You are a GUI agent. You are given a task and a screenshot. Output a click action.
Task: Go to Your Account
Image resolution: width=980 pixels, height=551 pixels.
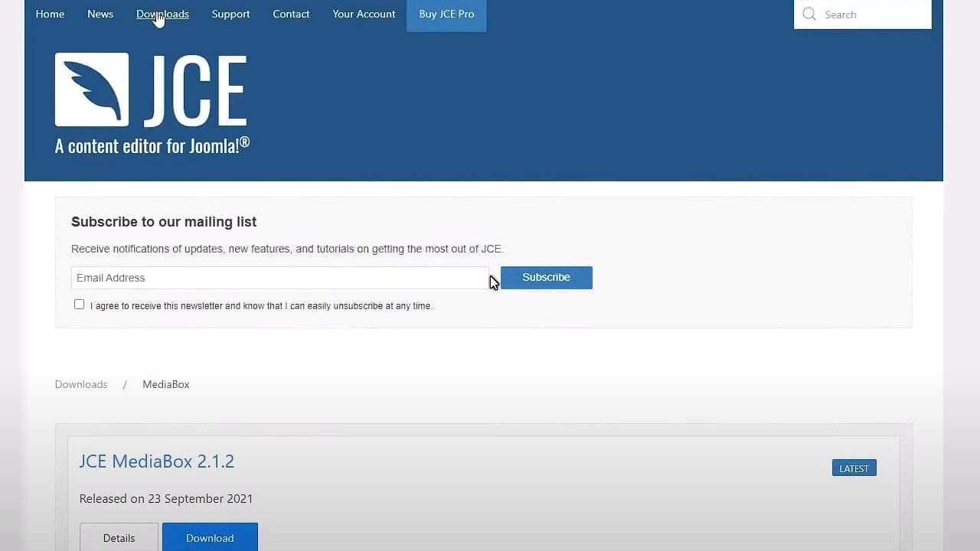coord(364,14)
